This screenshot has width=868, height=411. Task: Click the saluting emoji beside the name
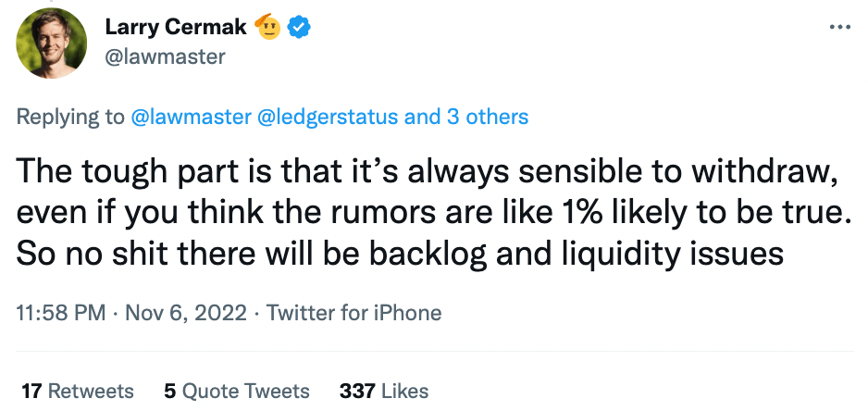tap(267, 27)
